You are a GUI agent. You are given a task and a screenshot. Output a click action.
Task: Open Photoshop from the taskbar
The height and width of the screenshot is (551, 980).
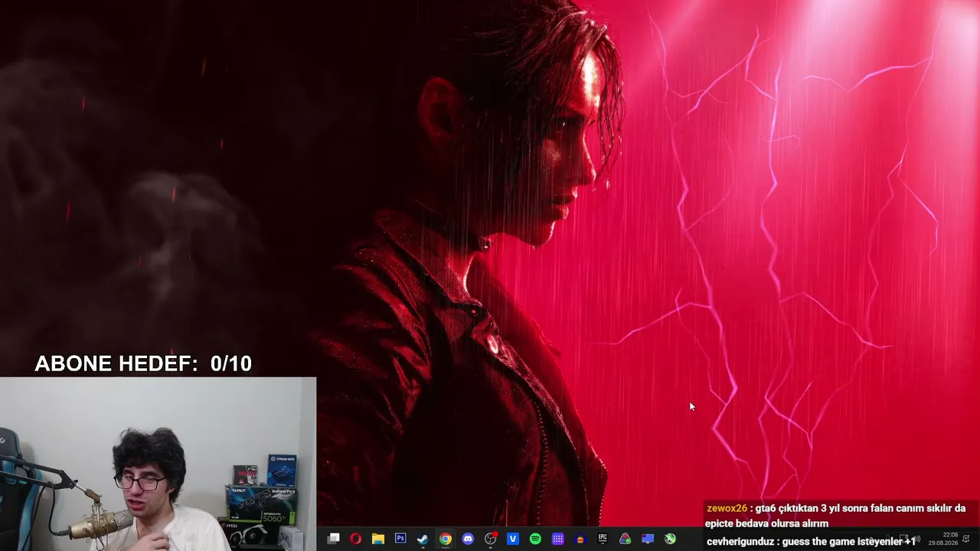[400, 539]
